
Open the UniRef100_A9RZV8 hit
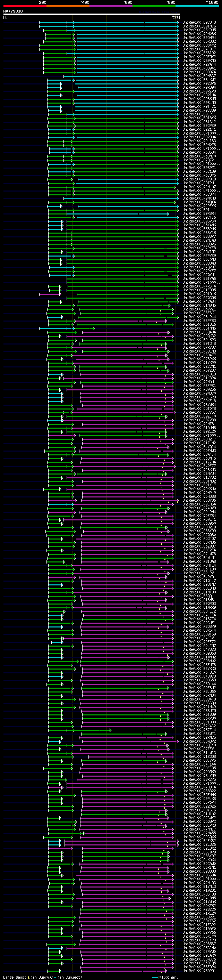coord(199,91)
